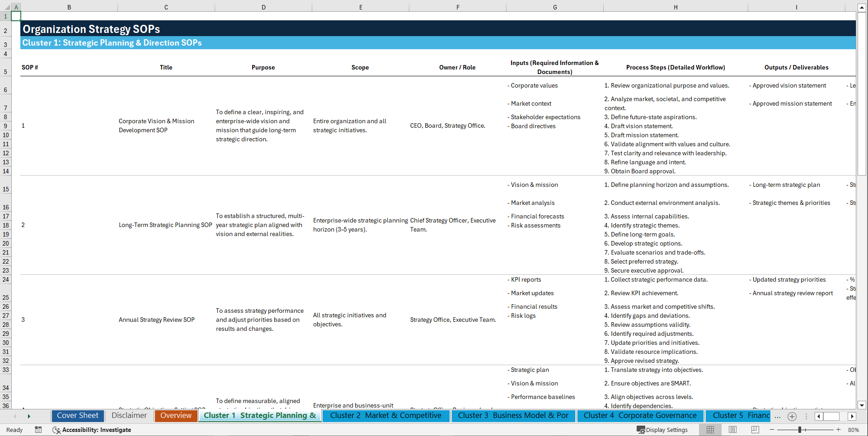
Task: Open the Cover Sheet tab
Action: [x=77, y=416]
